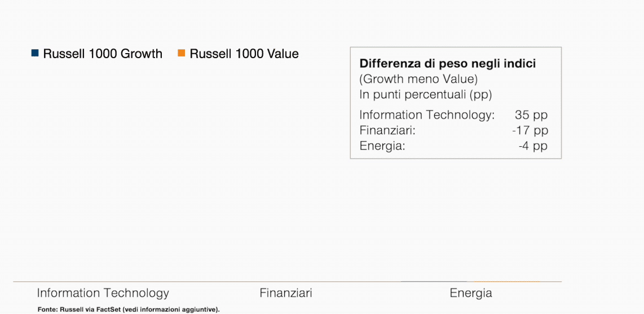Click the Energia axis label
The height and width of the screenshot is (314, 644).
(471, 294)
